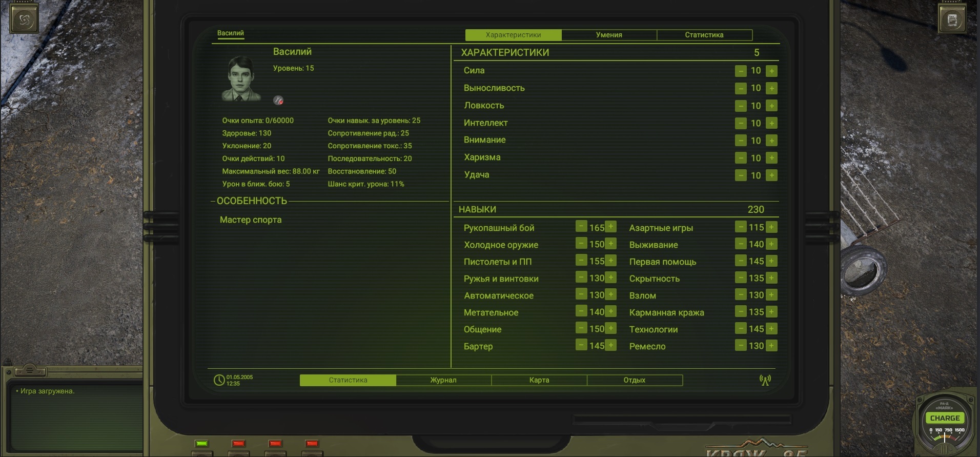
Task: Open the top-right device button
Action: pos(952,19)
